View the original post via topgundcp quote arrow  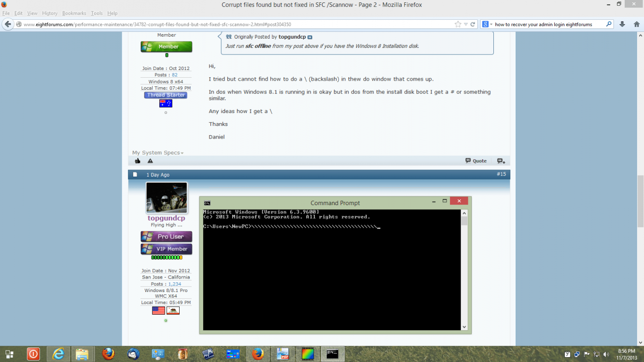click(310, 37)
